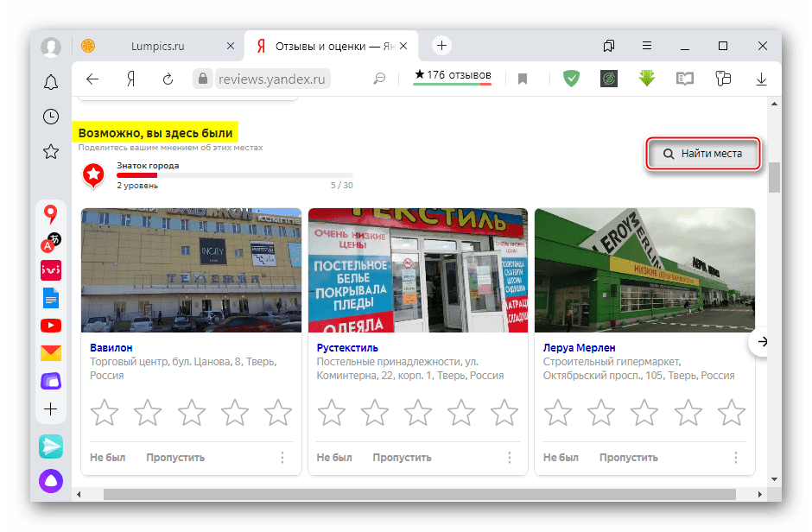This screenshot has width=812, height=532.
Task: Open Yandex Mail envelope icon
Action: point(51,352)
